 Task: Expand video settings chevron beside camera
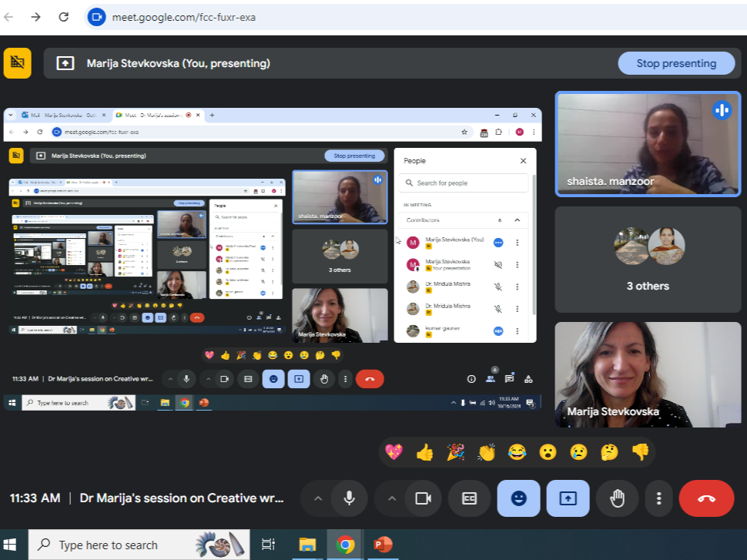[x=392, y=498]
